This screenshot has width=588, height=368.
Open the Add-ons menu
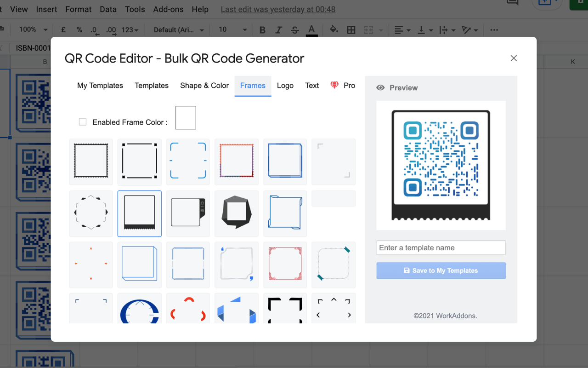[168, 9]
